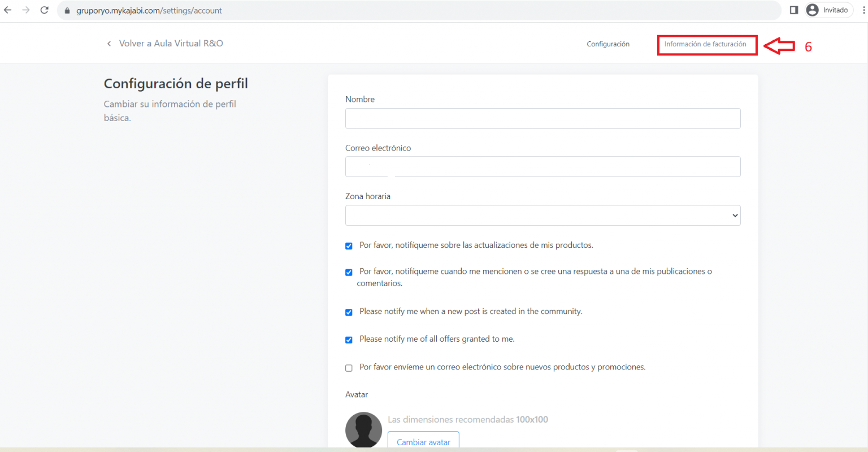Screen dimensions: 868x452
Task: Click the browser forward arrow
Action: [26, 10]
